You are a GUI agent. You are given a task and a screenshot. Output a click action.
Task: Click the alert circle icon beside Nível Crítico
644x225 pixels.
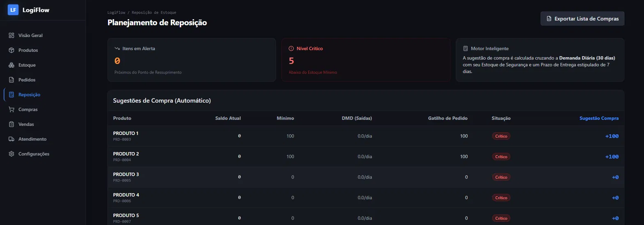pyautogui.click(x=291, y=48)
